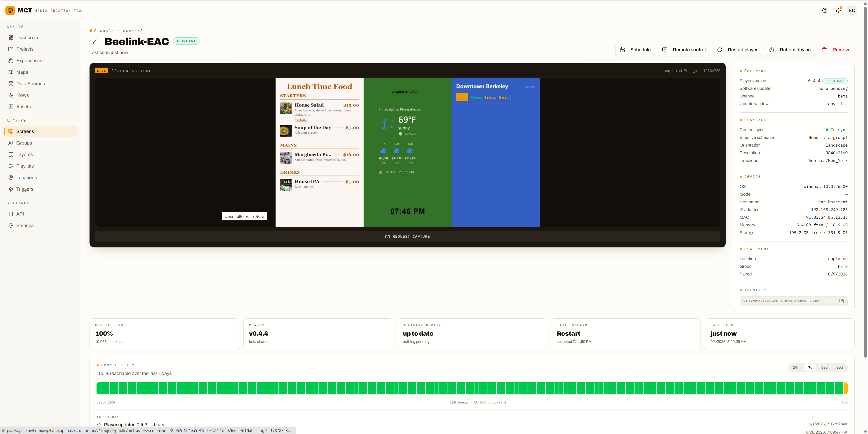Click the Schedule button
The image size is (868, 434).
(x=635, y=50)
